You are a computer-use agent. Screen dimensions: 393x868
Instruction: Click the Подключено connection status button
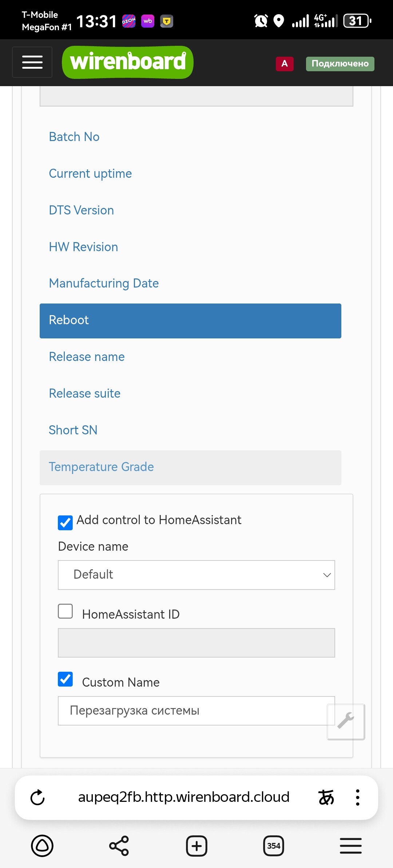click(x=340, y=64)
